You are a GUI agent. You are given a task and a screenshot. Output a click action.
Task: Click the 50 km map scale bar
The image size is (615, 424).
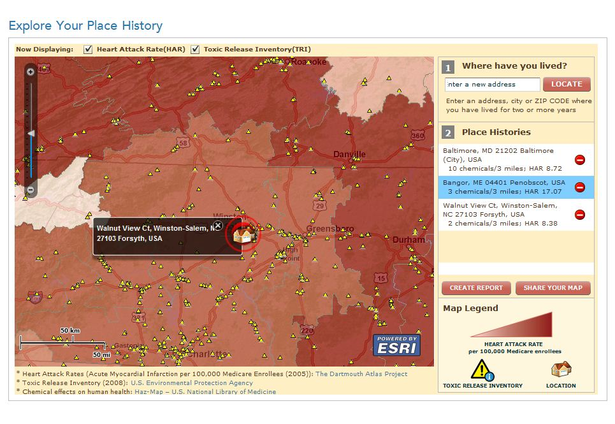(x=63, y=341)
